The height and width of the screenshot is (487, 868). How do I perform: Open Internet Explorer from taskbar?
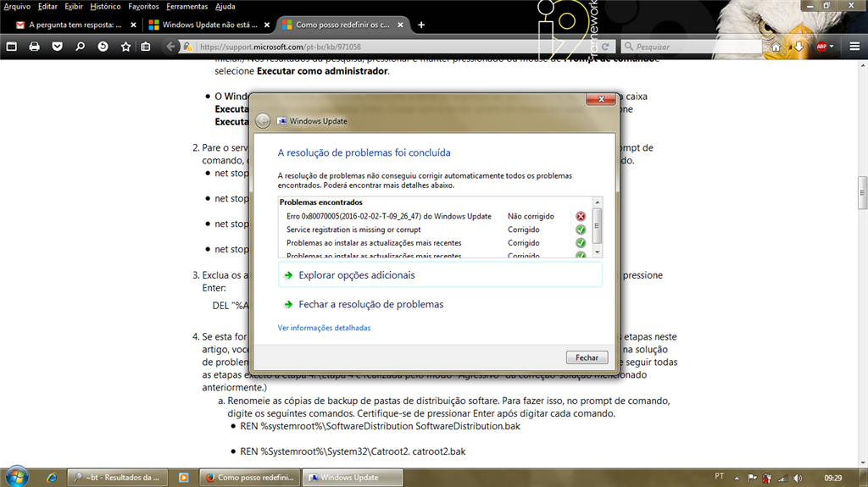tap(52, 478)
